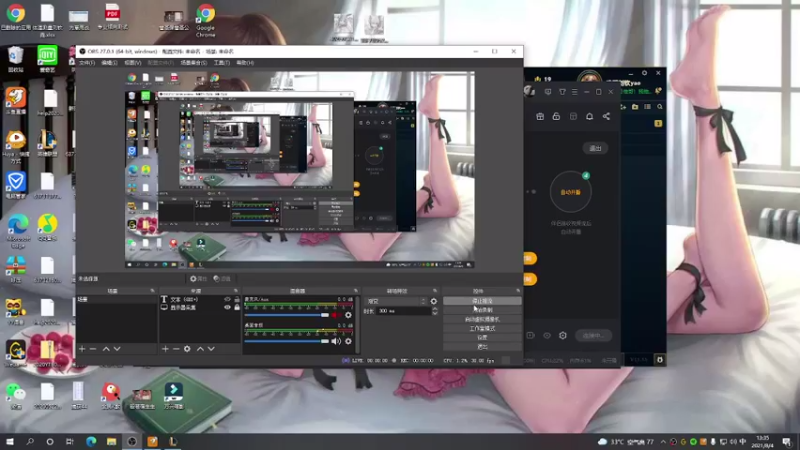Move the scene up with the Scenes panel arrow
Screen dimensions: 800x450
[x=106, y=349]
